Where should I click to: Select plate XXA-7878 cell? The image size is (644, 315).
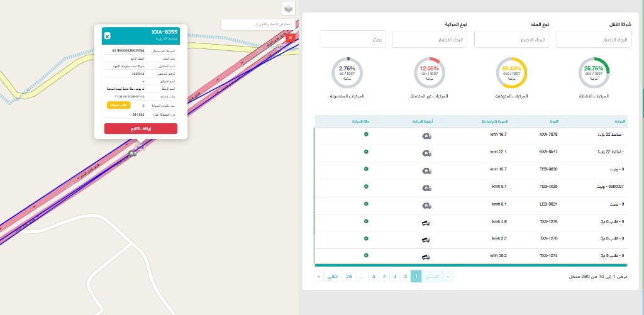coord(548,135)
